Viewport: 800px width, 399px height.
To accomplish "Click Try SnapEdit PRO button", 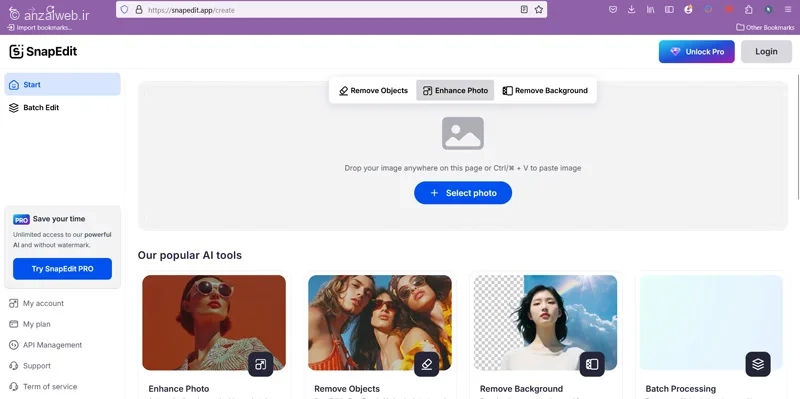I will point(62,269).
